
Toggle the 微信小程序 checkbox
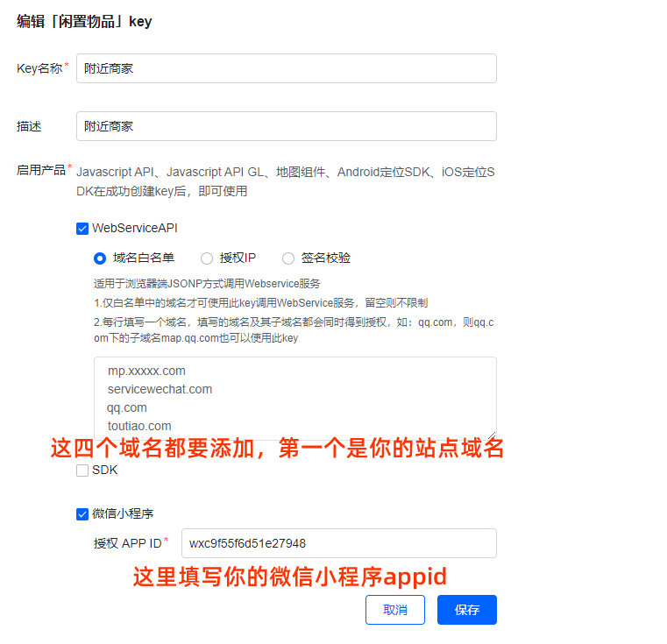(x=82, y=513)
